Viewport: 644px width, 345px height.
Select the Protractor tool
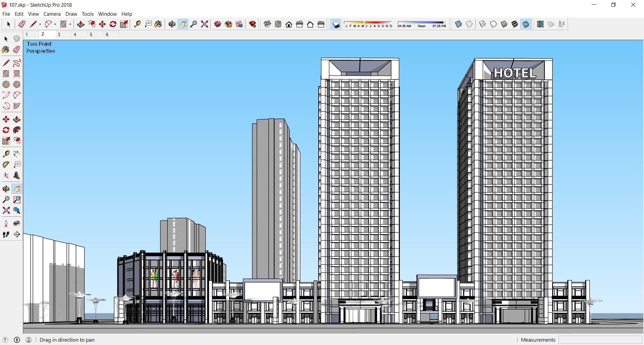tap(6, 164)
